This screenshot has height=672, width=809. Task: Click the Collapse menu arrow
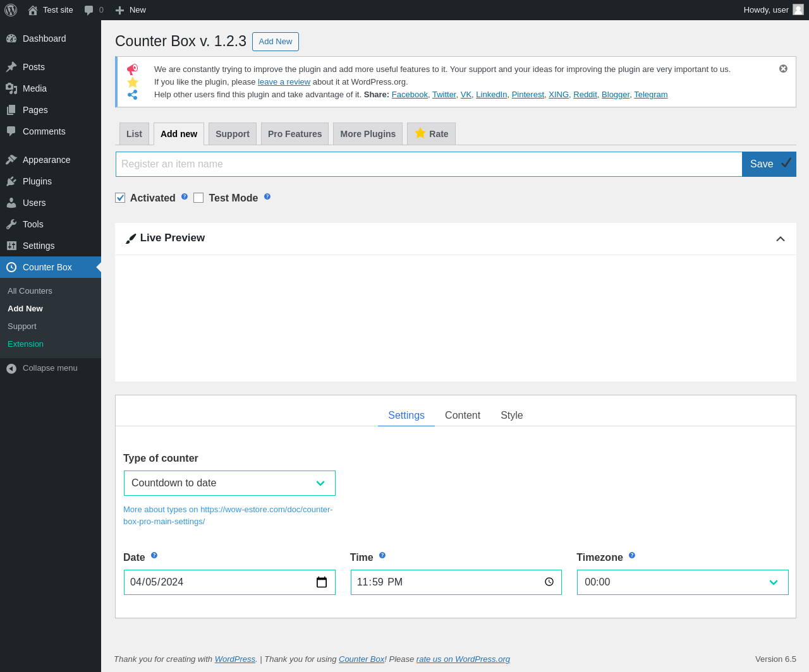click(11, 368)
